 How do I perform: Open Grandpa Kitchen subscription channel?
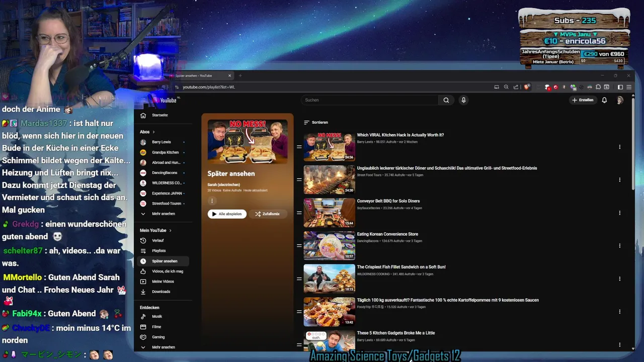pos(164,152)
